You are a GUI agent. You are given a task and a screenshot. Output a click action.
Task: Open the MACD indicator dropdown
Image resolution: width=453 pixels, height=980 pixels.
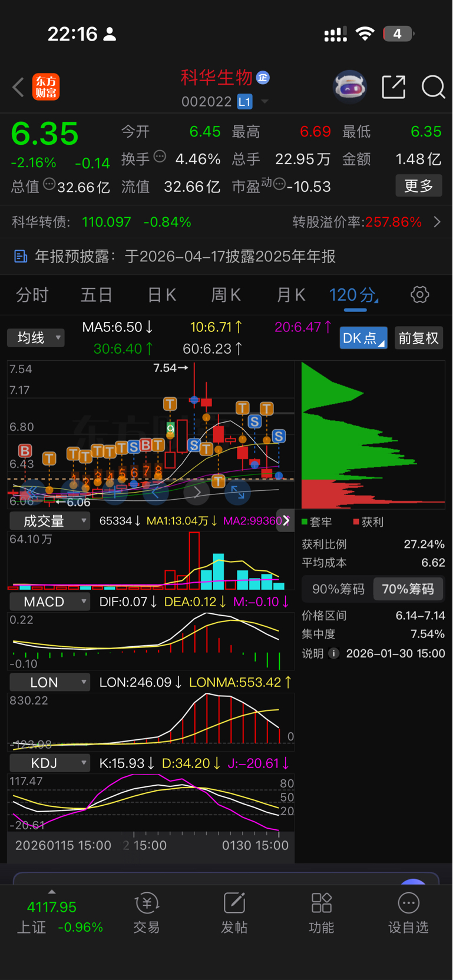49,602
